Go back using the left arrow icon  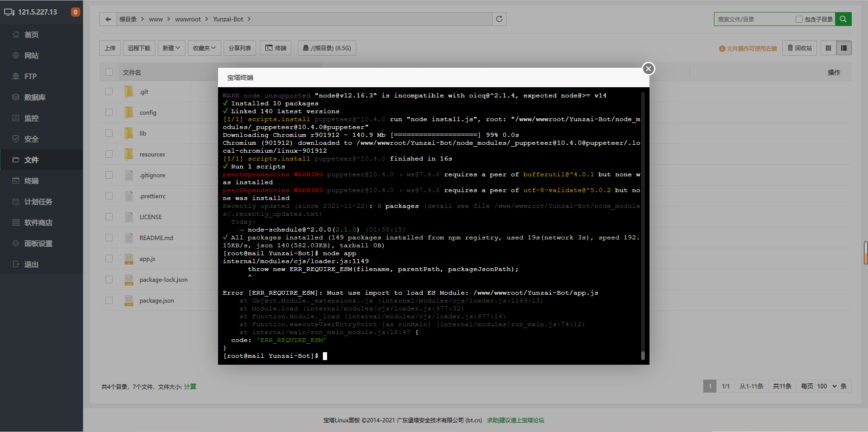pyautogui.click(x=108, y=19)
